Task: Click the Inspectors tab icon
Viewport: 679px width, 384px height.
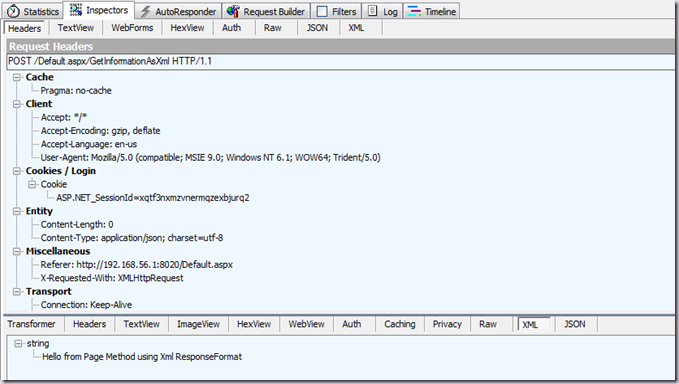Action: (x=76, y=10)
